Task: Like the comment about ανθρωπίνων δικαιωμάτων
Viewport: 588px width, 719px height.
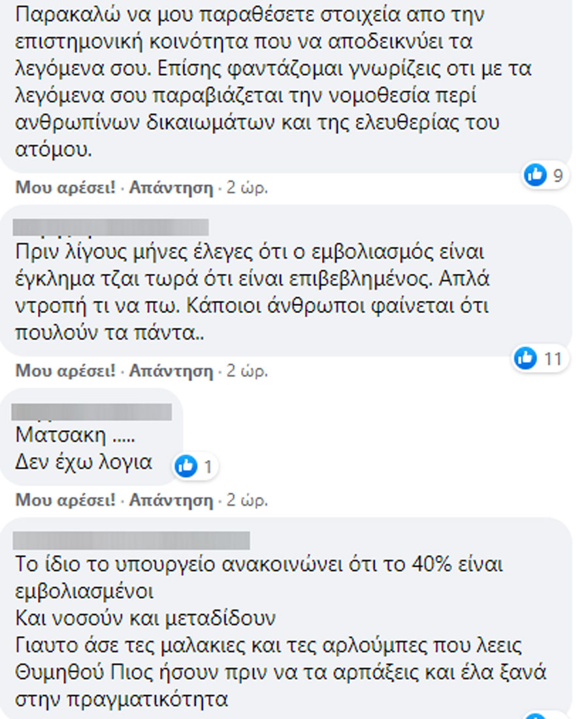Action: [65, 188]
